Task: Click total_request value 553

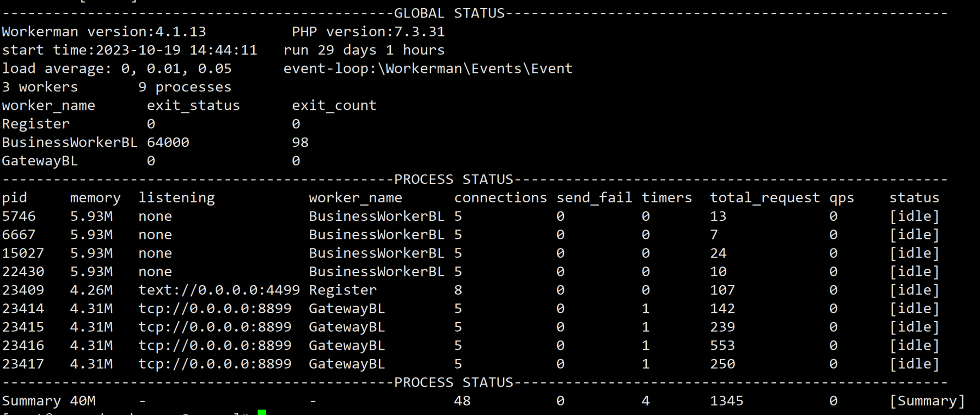Action: [x=722, y=346]
